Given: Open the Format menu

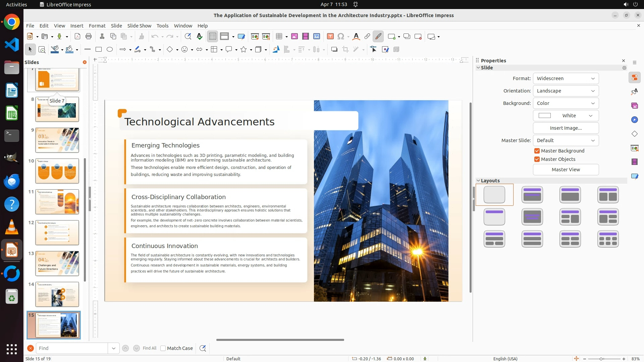Looking at the screenshot, I should point(97,26).
